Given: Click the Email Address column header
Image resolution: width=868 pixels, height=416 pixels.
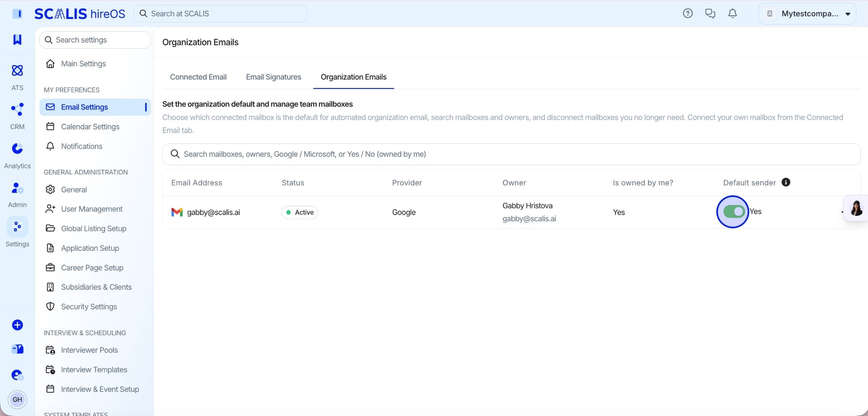Looking at the screenshot, I should point(196,183).
